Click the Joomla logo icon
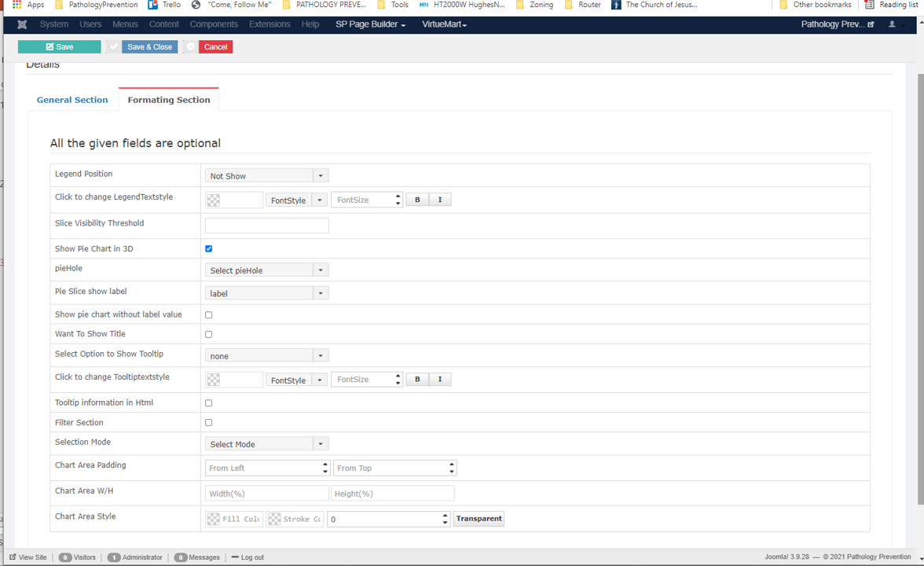This screenshot has width=924, height=566. (x=22, y=24)
